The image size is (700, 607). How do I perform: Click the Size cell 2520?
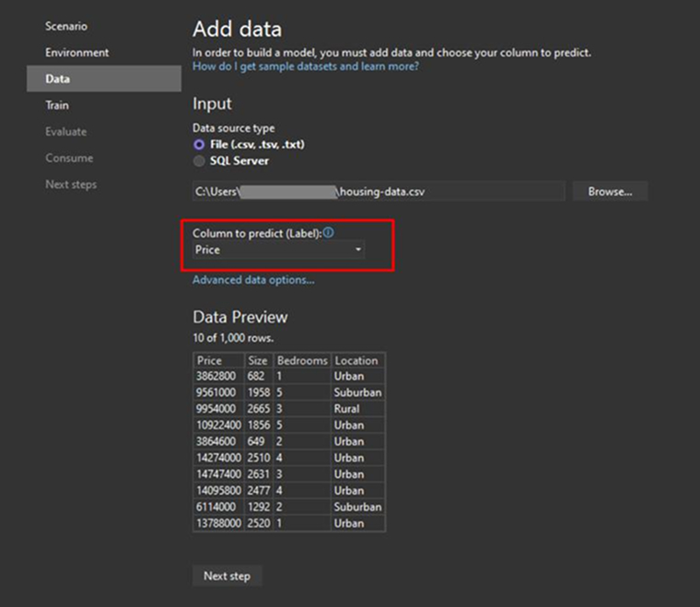pyautogui.click(x=259, y=523)
